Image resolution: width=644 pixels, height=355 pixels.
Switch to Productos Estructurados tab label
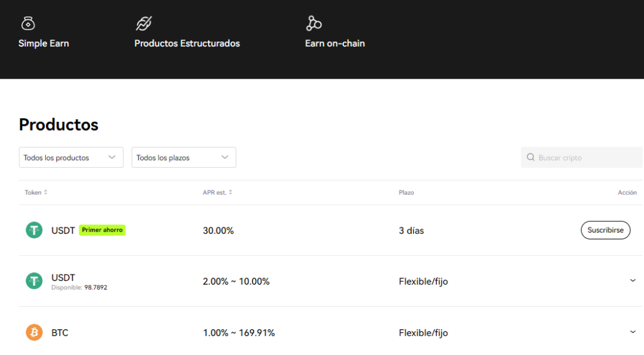187,43
